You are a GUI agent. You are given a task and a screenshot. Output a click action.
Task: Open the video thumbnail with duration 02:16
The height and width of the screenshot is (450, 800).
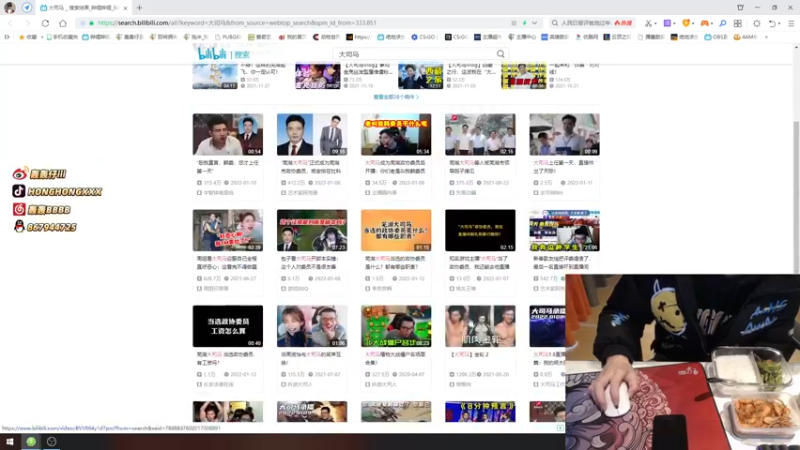click(480, 134)
